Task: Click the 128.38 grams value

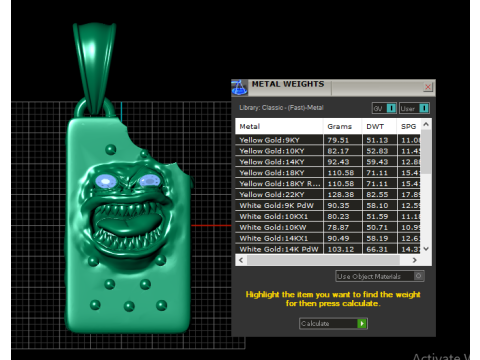Action: point(341,194)
